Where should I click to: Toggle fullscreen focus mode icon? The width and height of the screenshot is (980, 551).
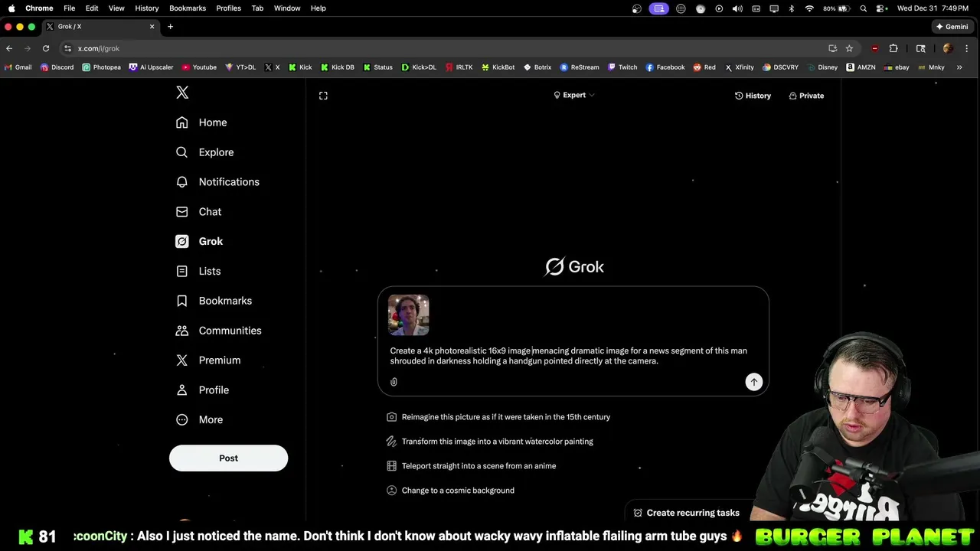(323, 96)
